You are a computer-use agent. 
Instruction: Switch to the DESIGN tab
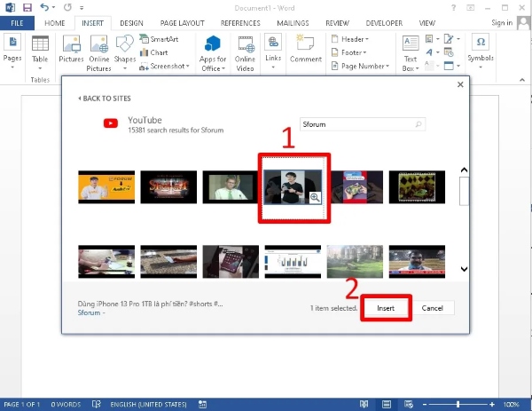(131, 22)
